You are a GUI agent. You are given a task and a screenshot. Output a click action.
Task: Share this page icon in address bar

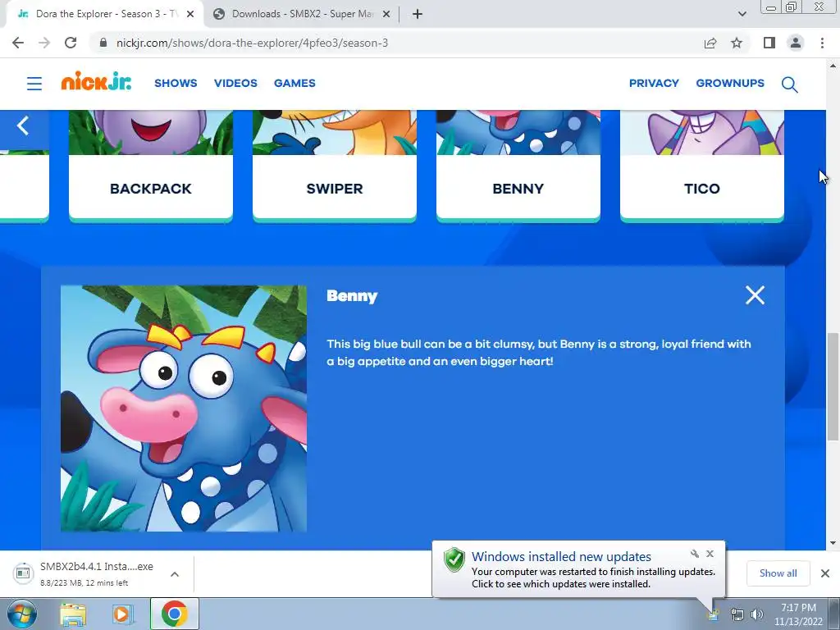coord(710,43)
